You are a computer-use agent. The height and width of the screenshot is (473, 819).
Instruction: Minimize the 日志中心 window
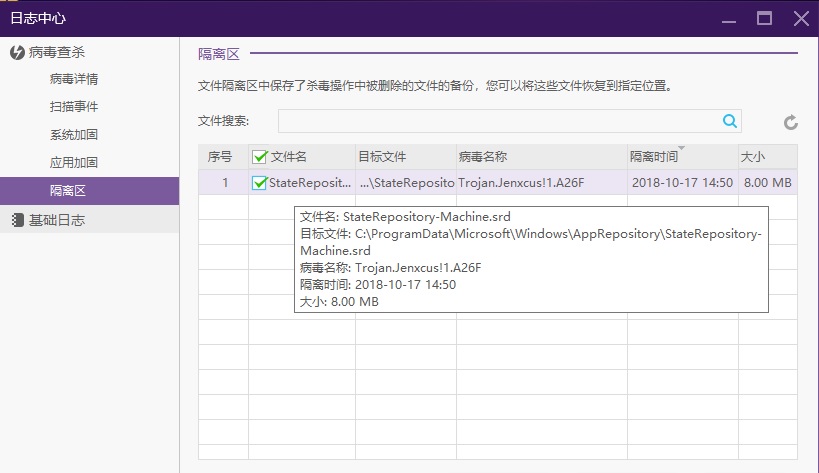click(729, 20)
